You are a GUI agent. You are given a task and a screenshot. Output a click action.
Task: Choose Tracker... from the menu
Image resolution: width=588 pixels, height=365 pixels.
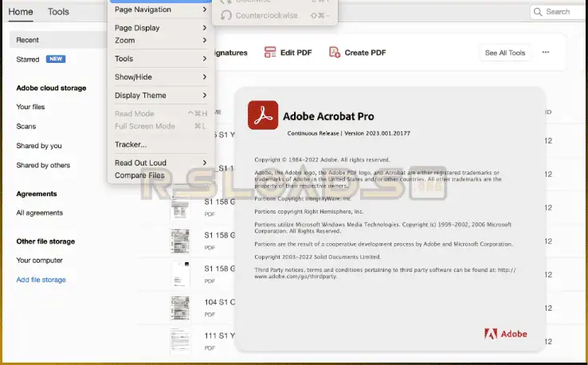coord(161,144)
